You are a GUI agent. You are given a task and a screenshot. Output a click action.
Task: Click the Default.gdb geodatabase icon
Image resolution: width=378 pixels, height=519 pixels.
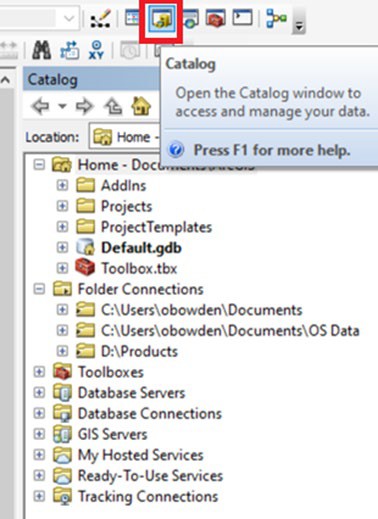tap(85, 247)
